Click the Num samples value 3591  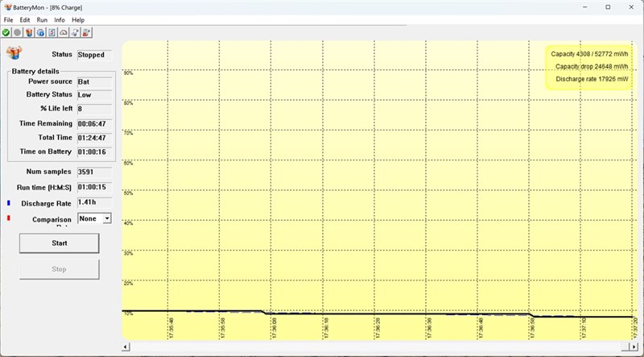[x=94, y=172]
